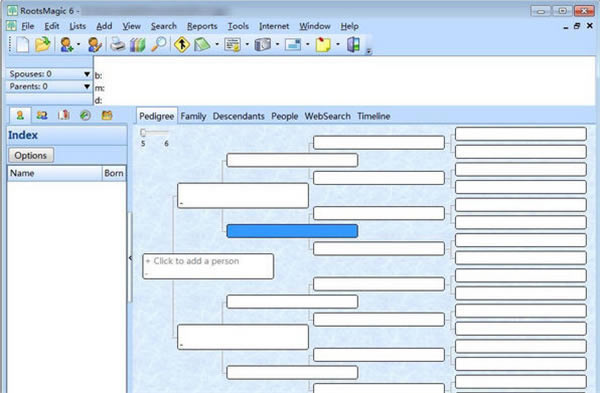600x393 pixels.
Task: Click the Name column header
Action: tap(55, 173)
